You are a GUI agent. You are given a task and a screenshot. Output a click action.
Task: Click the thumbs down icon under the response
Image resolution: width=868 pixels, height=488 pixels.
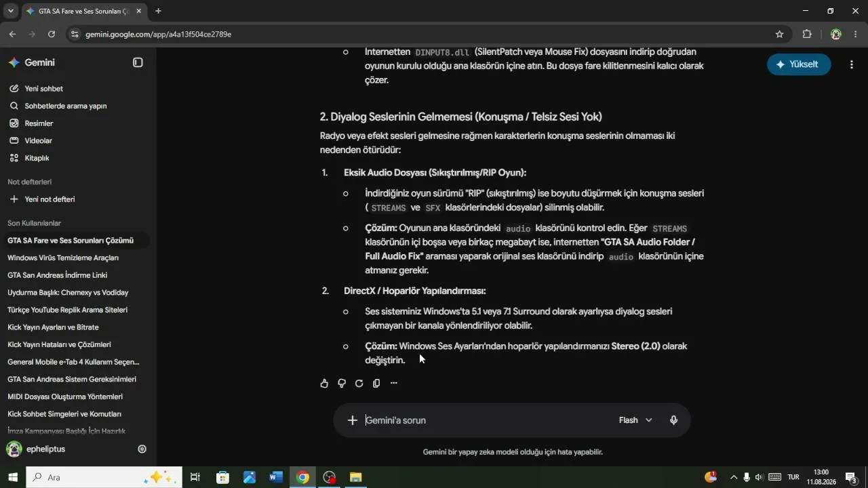coord(342,384)
